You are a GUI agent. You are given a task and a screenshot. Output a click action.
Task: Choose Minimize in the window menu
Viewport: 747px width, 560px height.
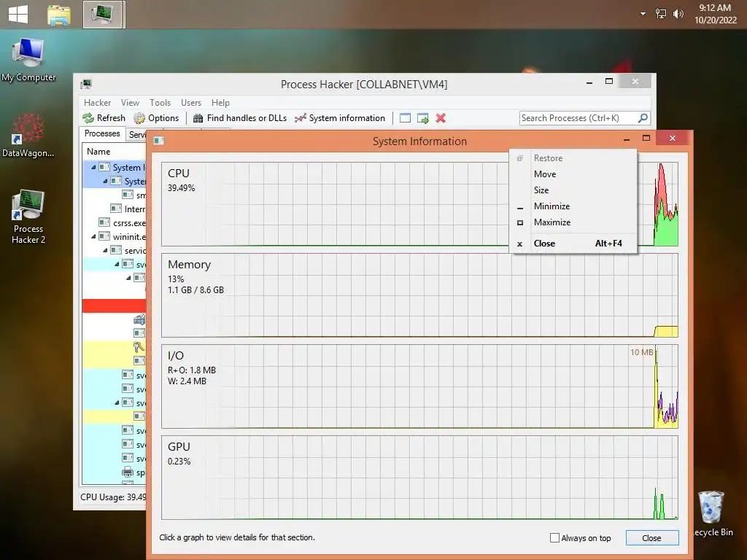pyautogui.click(x=573, y=206)
